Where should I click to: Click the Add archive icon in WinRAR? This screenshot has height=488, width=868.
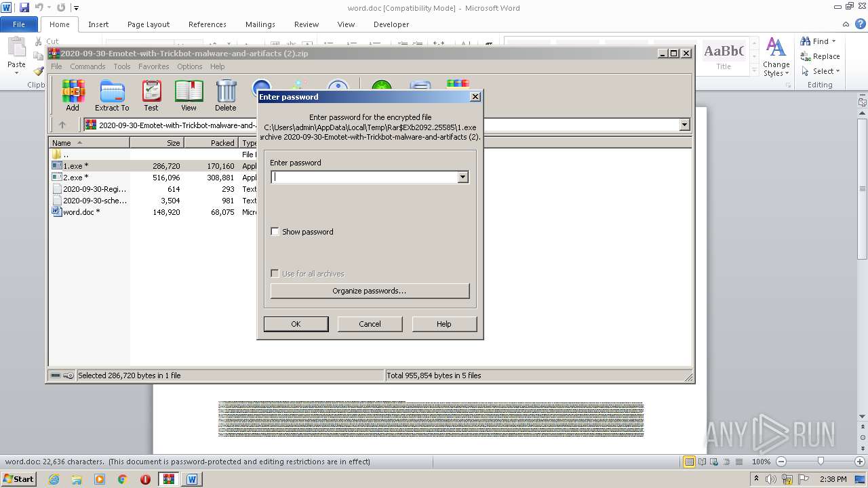pos(73,96)
